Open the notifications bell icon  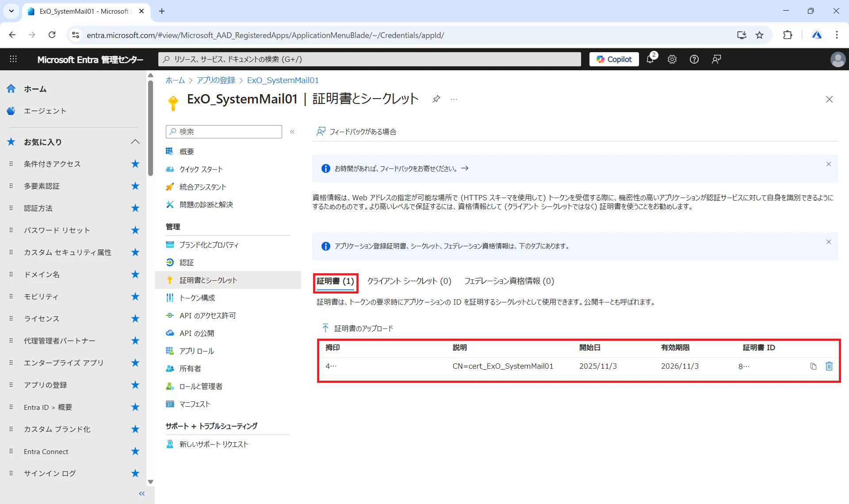pyautogui.click(x=650, y=59)
